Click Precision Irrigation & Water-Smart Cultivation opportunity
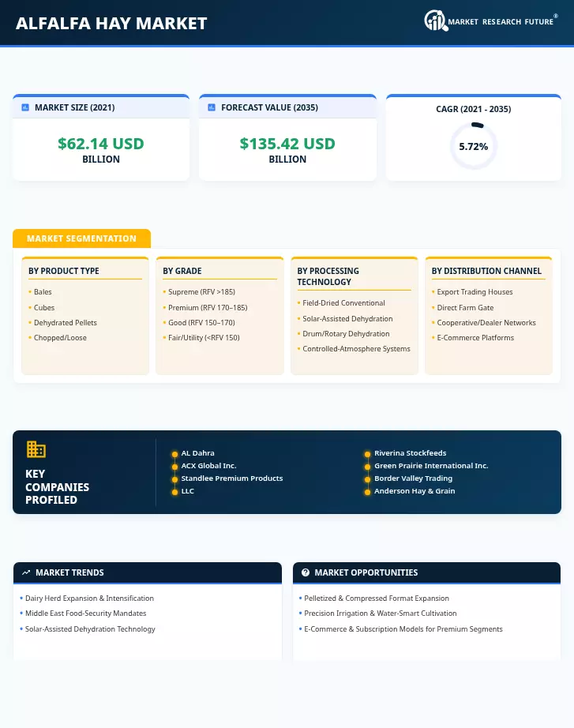The height and width of the screenshot is (728, 574). point(380,614)
